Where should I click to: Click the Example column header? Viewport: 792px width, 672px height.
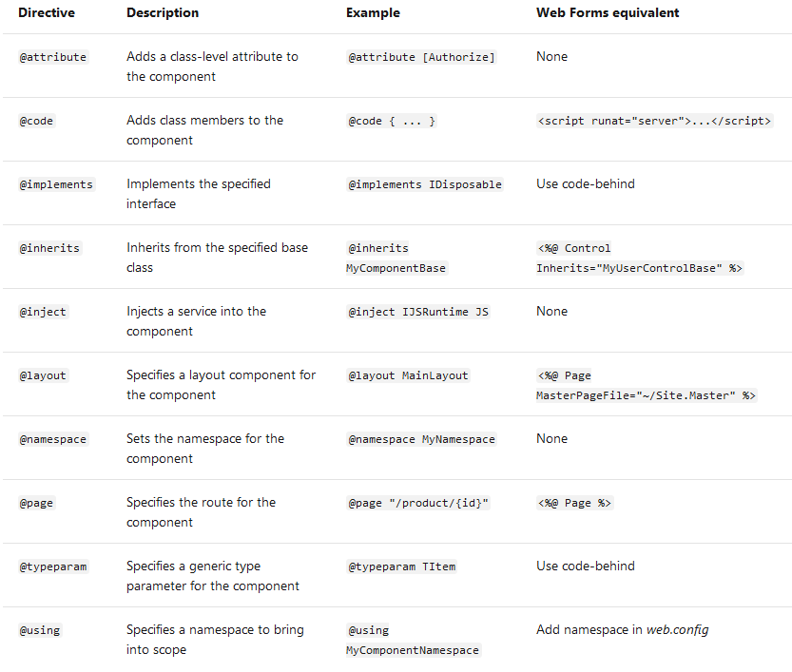click(x=373, y=13)
